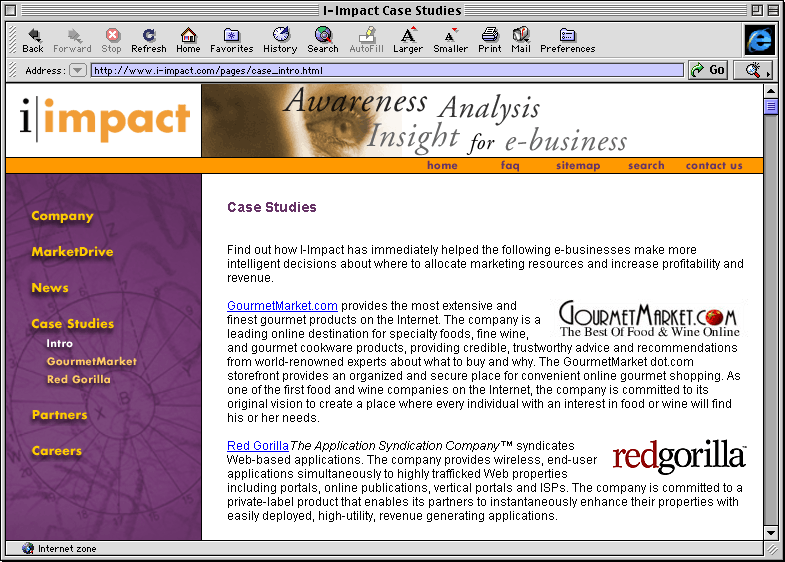Follow the Red Gorilla hyperlink in text
The height and width of the screenshot is (562, 785).
[258, 445]
